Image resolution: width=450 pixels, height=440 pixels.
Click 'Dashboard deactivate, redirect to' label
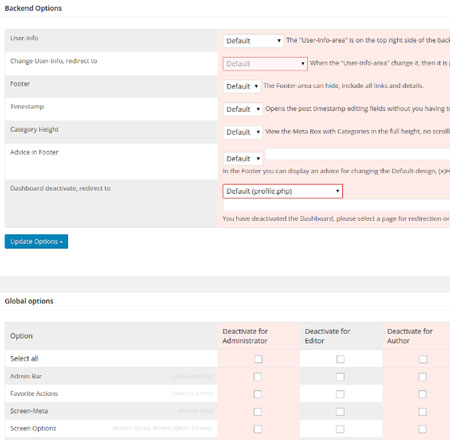coord(60,188)
